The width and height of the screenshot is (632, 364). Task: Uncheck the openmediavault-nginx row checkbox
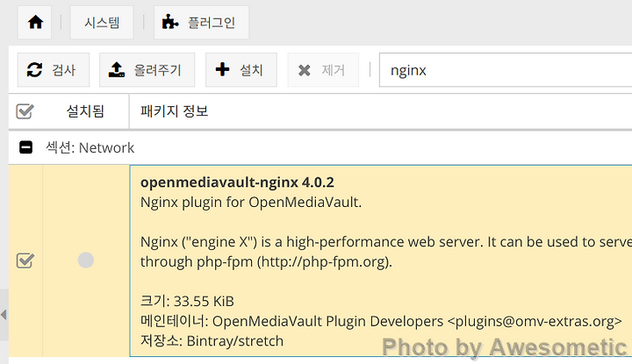(25, 261)
